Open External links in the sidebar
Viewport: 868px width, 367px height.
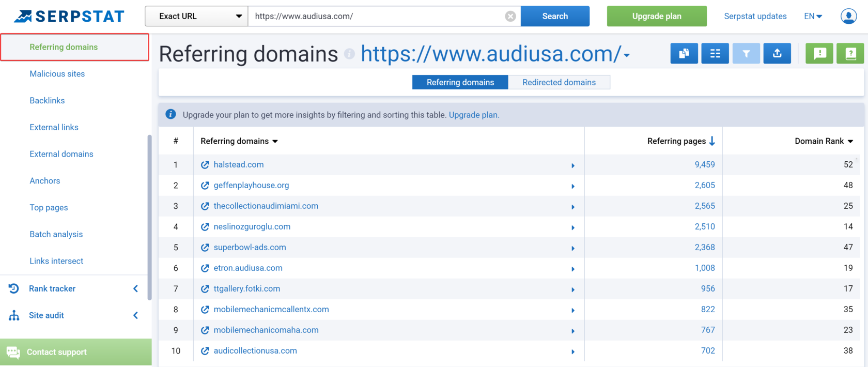point(54,127)
